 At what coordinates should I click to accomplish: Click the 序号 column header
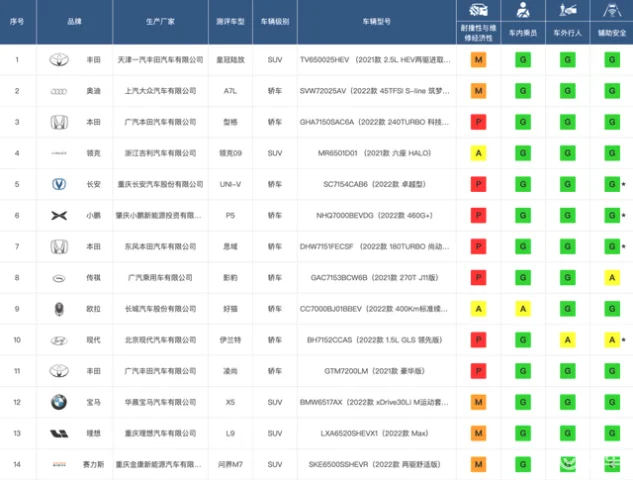[17, 21]
